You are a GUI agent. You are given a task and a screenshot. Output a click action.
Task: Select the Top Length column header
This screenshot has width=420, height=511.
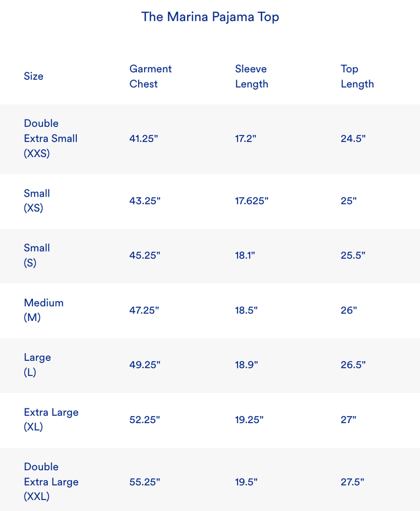(357, 76)
